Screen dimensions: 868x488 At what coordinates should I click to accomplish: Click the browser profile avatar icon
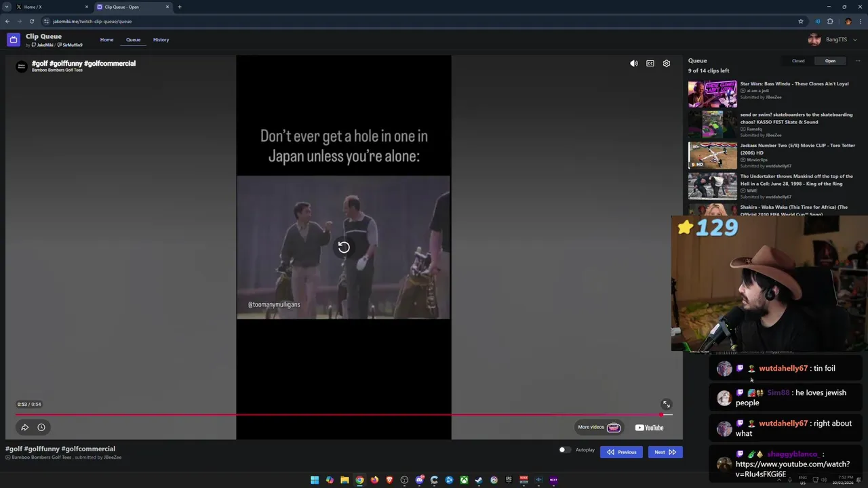click(847, 21)
